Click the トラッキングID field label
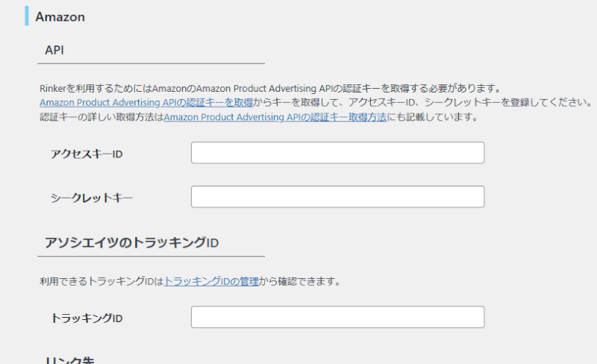Viewport: 597px width, 364px height. [87, 318]
